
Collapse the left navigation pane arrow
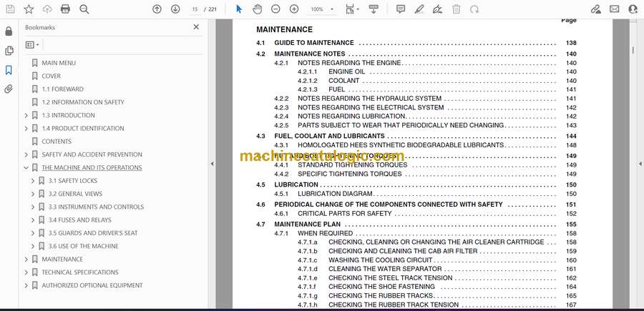(212, 164)
